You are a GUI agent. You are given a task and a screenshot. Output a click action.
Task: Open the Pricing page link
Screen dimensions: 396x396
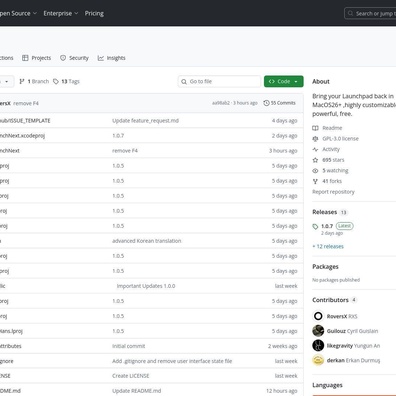[x=94, y=13]
